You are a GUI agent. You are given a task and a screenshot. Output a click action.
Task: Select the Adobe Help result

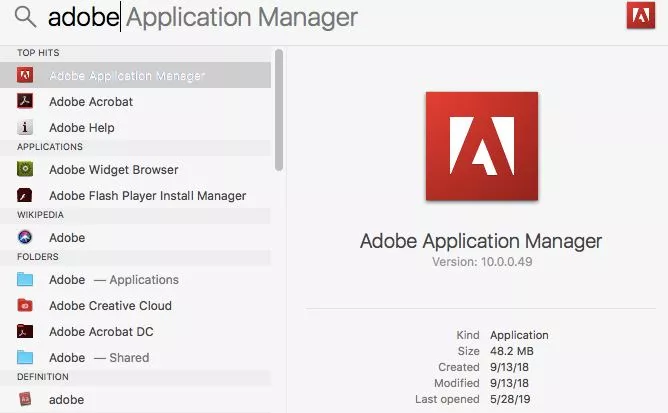(x=135, y=127)
